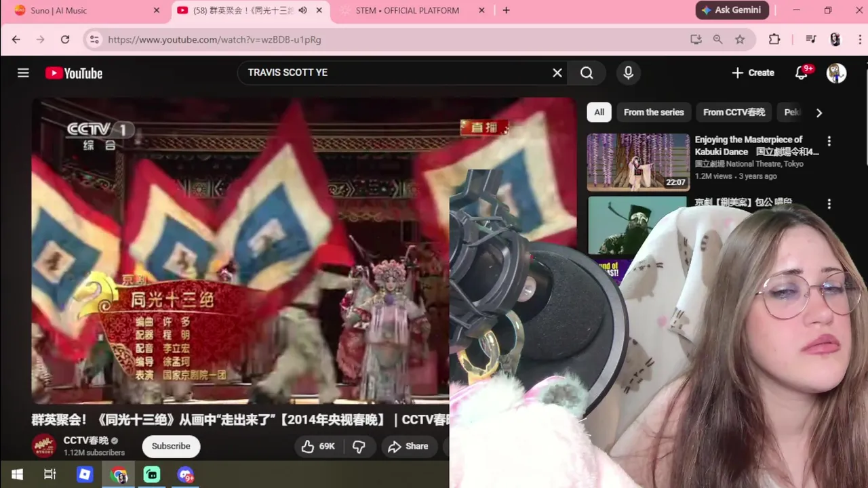Close the Suno AI Music tab
The height and width of the screenshot is (488, 868).
point(157,10)
